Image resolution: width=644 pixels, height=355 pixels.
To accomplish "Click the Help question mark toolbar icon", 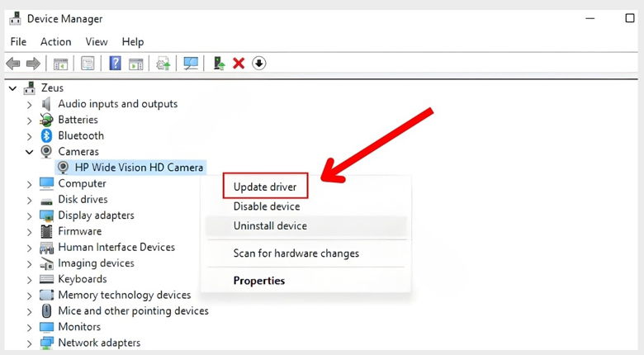I will [x=116, y=64].
